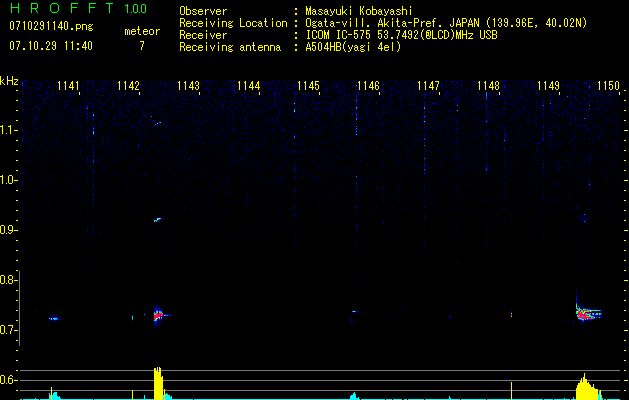629x400 pixels.
Task: Click the cyan intensity bump near 1141
Action: point(54,396)
